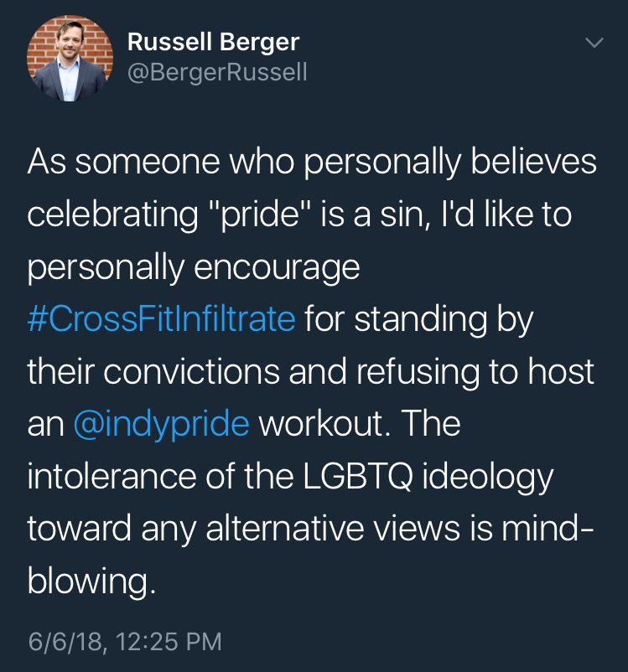Visit the @indypride mention
The height and width of the screenshot is (672, 628).
pos(162,425)
